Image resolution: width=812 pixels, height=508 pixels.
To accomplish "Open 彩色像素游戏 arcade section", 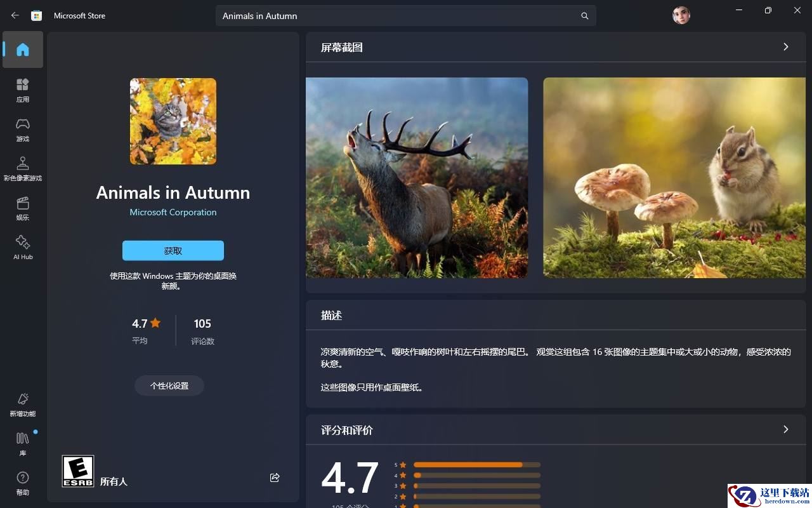I will point(23,169).
